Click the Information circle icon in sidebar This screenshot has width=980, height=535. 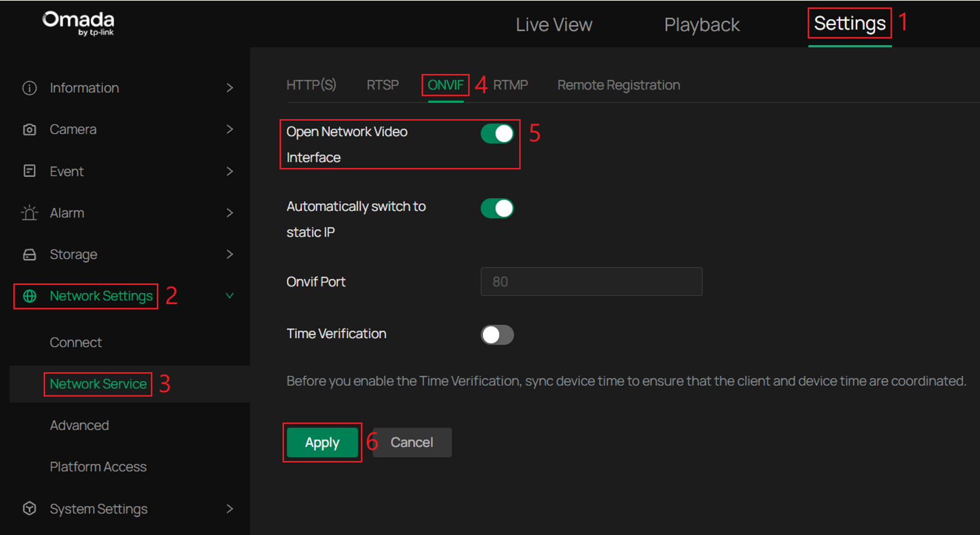pos(30,88)
